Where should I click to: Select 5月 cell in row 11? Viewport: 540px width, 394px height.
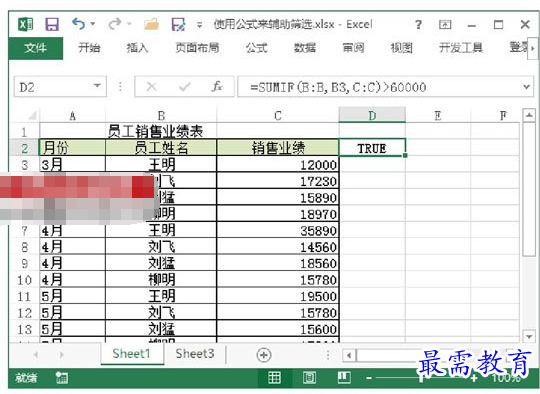[x=72, y=296]
